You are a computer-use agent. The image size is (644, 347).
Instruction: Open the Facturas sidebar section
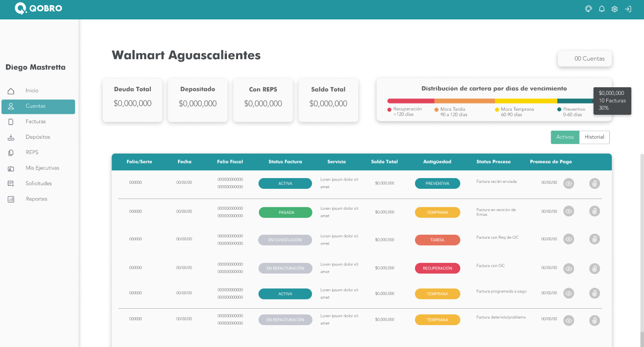coord(36,121)
